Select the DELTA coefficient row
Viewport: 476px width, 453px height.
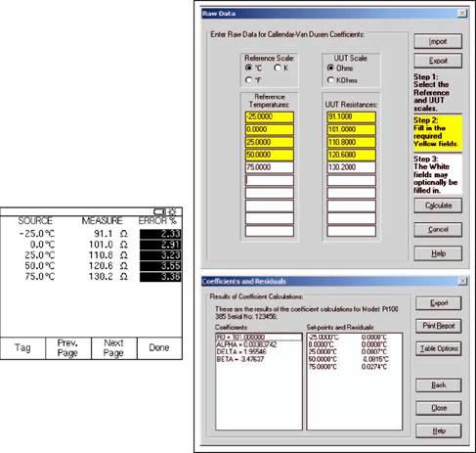point(259,352)
